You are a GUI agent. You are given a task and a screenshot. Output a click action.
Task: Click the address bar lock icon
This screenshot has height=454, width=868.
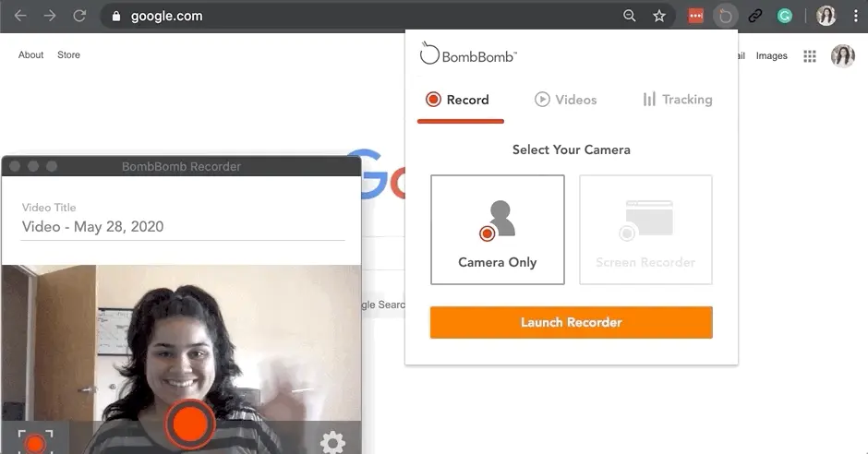115,17
